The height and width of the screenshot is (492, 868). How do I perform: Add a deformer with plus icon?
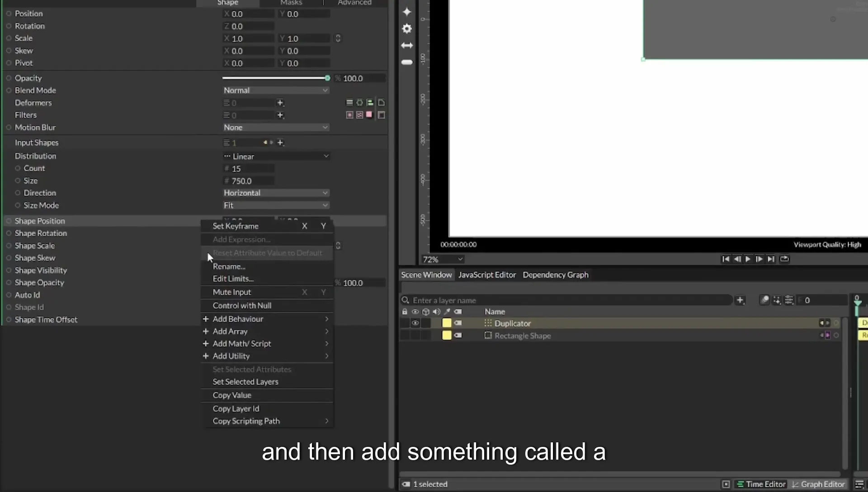(x=280, y=103)
